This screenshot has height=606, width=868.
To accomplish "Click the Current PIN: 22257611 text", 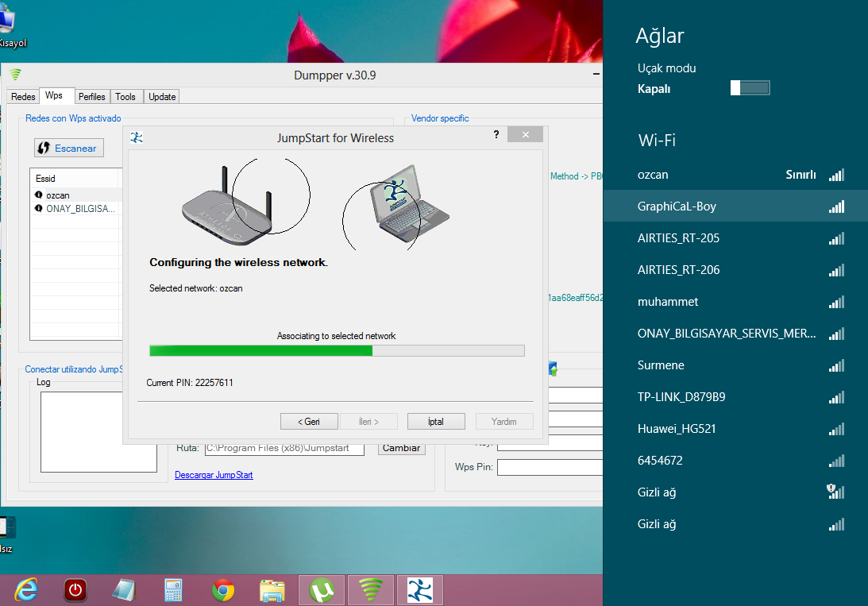I will pos(190,382).
